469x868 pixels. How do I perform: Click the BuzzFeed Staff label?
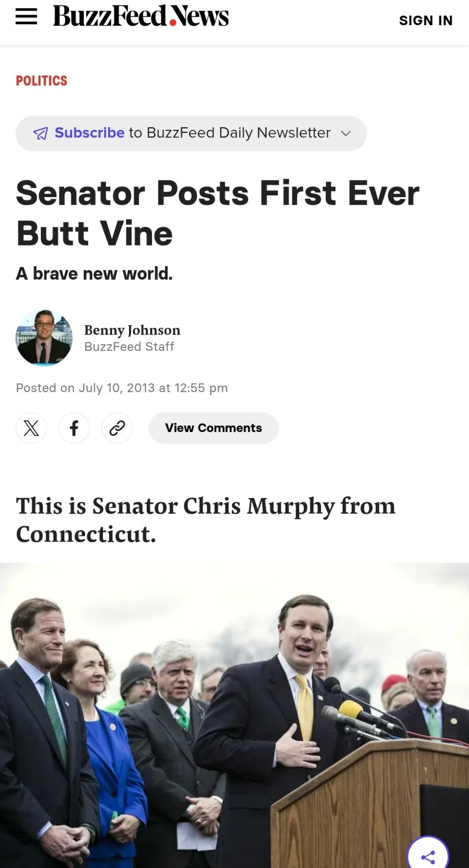click(129, 347)
